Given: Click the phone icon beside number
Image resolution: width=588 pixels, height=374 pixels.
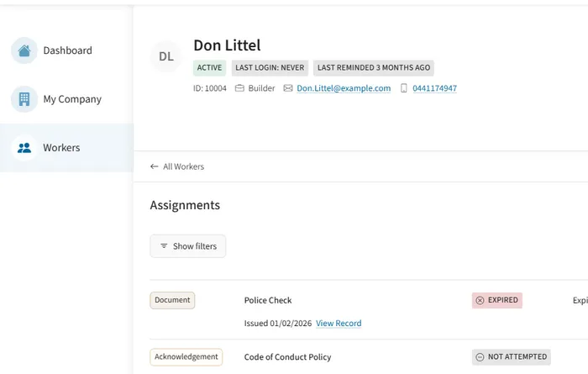Looking at the screenshot, I should (404, 88).
